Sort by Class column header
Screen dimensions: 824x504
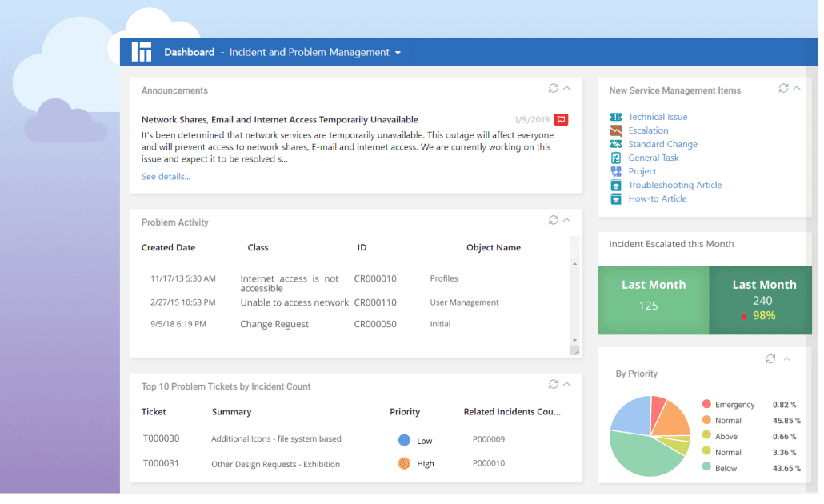(258, 247)
